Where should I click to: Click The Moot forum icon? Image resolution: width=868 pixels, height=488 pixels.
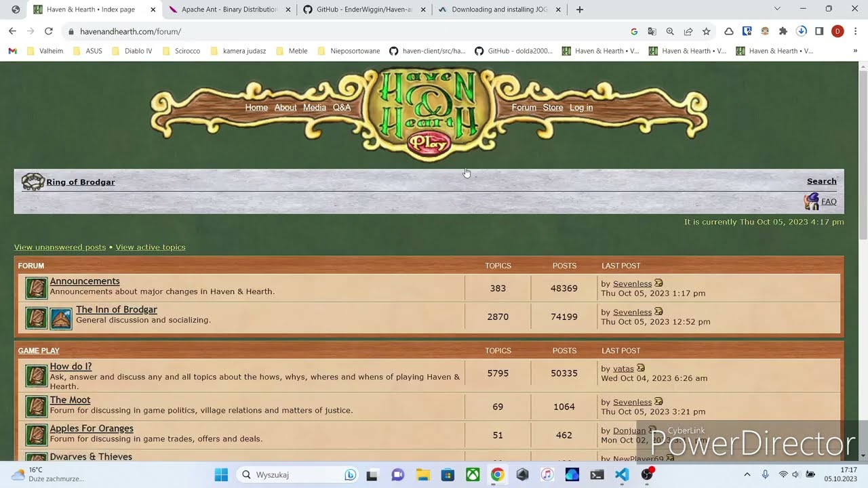(37, 407)
